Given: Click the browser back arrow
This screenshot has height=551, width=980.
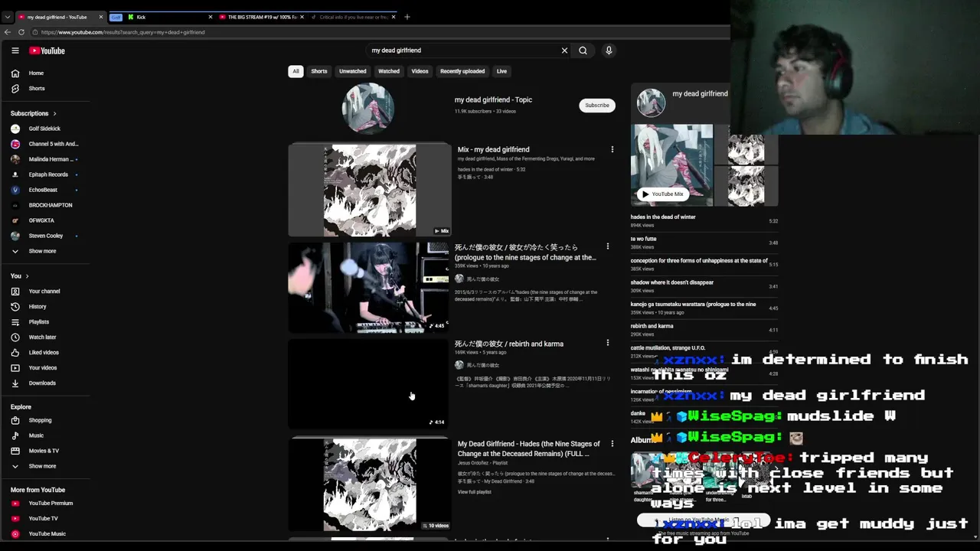Looking at the screenshot, I should [8, 32].
